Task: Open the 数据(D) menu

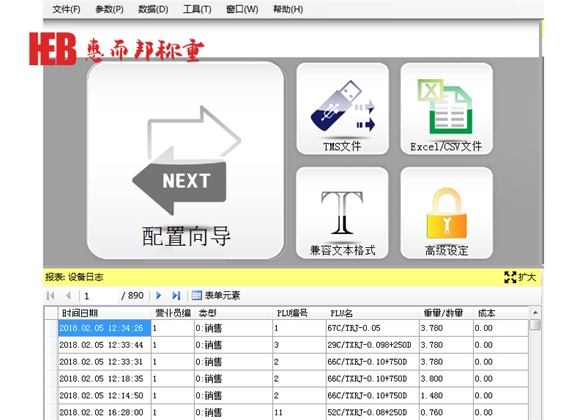Action: 153,9
